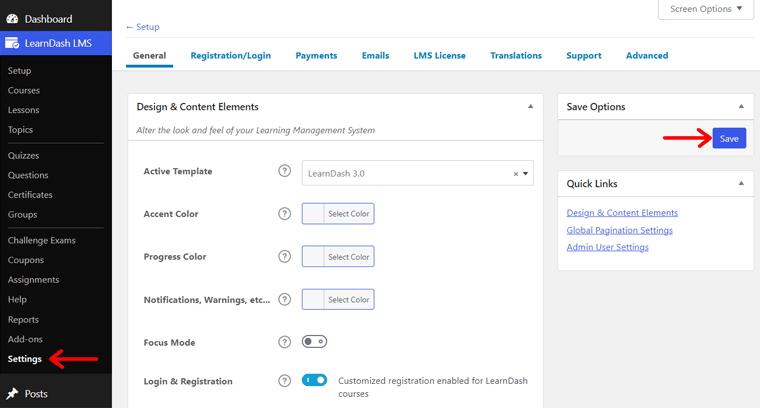Open Topics in the sidebar
Screen dimensions: 760x408
pos(20,130)
